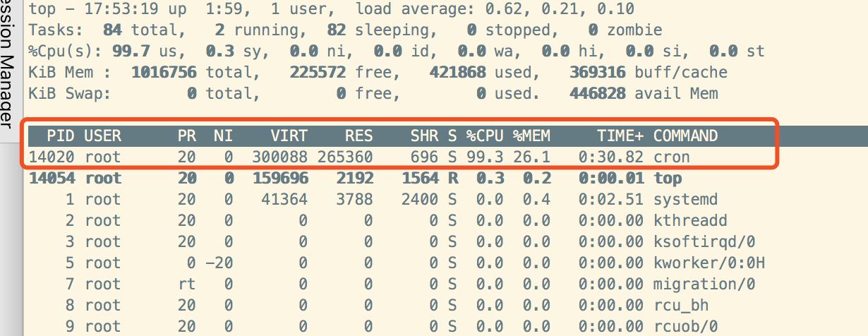Viewport: 868px width, 336px height.
Task: Click the 0:00.01 time value
Action: (610, 178)
